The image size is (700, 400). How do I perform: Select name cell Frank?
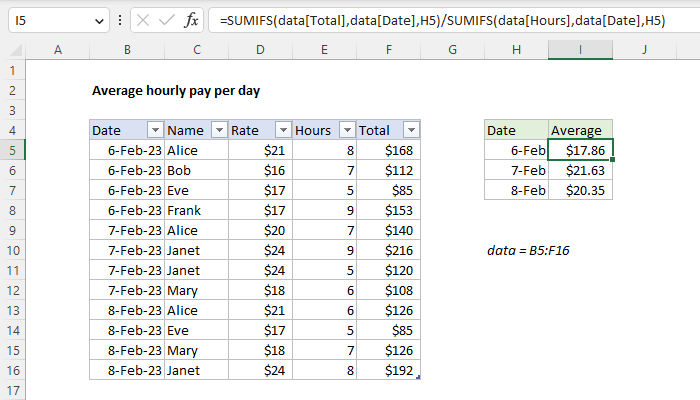pyautogui.click(x=196, y=210)
